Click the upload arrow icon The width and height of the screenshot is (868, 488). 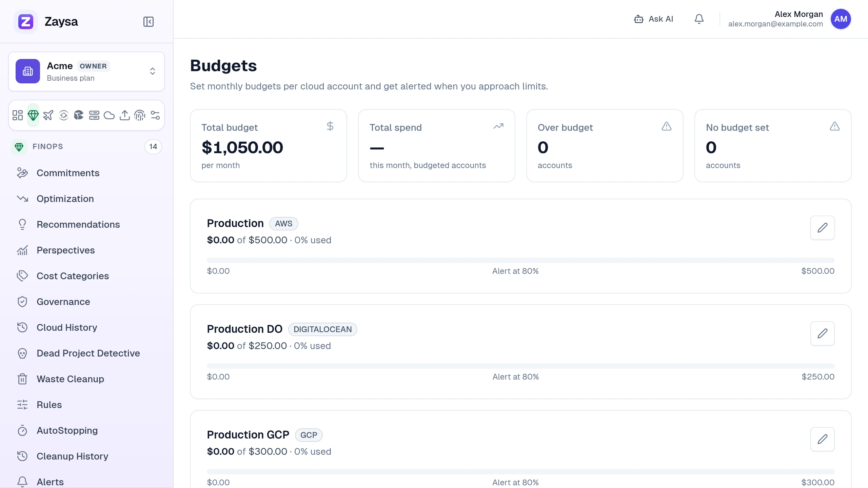pyautogui.click(x=124, y=115)
